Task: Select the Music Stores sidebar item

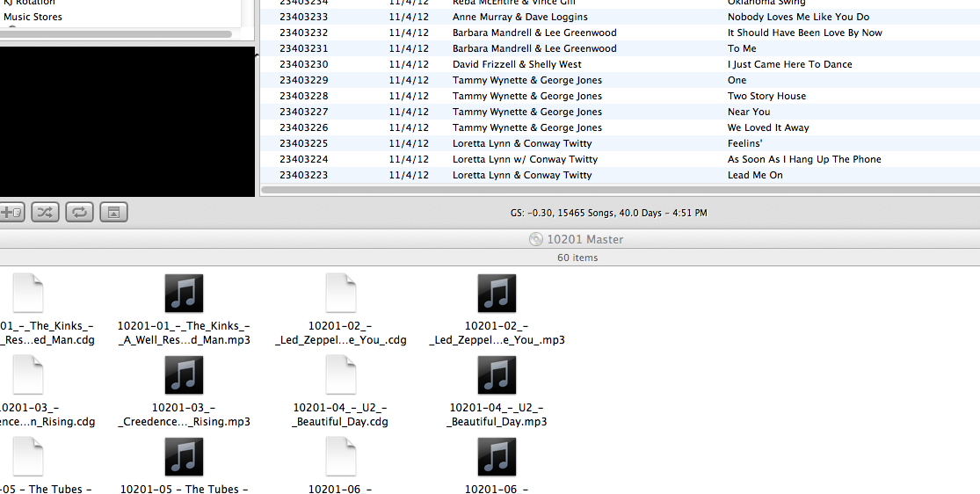Action: click(x=33, y=17)
